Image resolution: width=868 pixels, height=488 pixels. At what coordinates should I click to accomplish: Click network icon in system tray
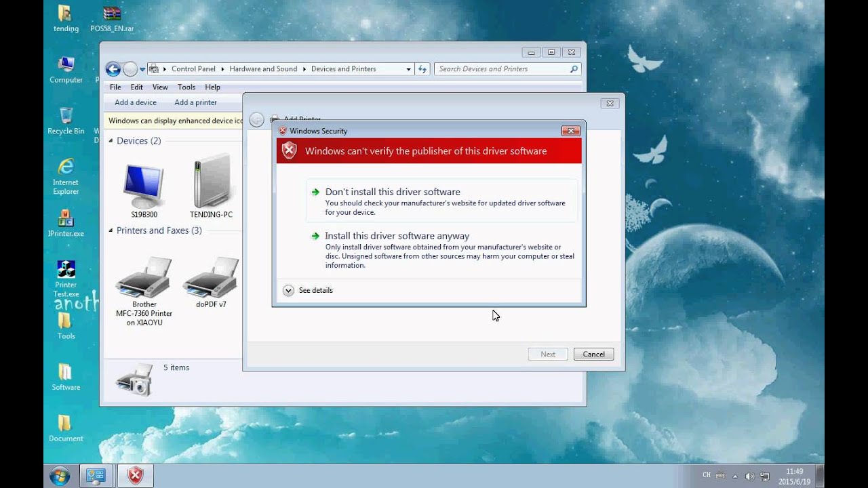point(765,476)
